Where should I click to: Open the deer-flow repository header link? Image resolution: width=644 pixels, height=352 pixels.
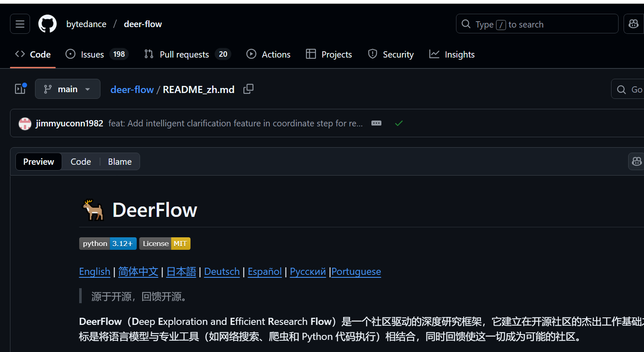click(143, 24)
